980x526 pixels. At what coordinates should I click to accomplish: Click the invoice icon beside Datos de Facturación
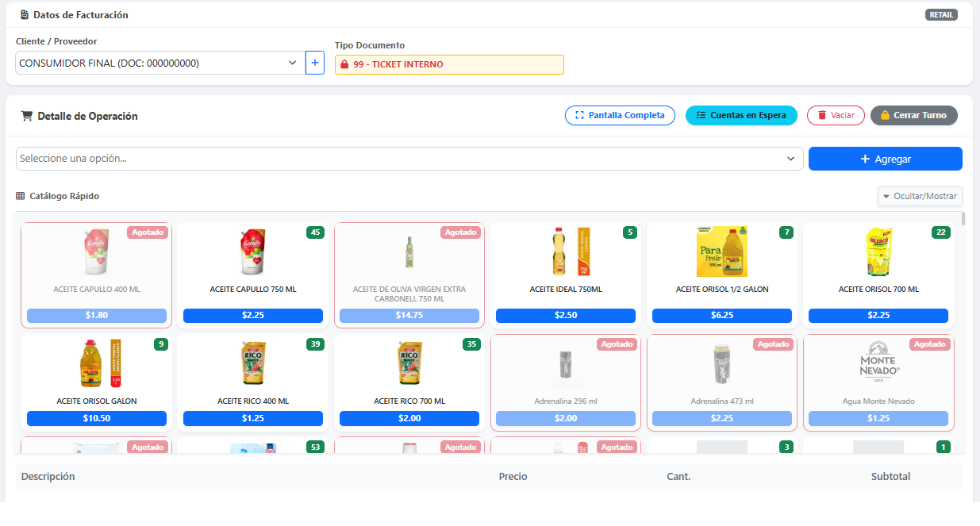coord(25,15)
